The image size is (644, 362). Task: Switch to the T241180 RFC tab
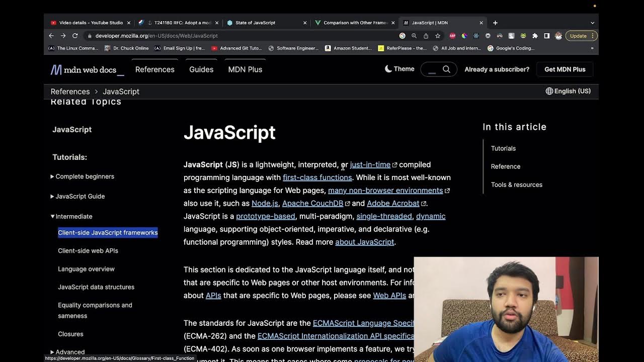(179, 23)
